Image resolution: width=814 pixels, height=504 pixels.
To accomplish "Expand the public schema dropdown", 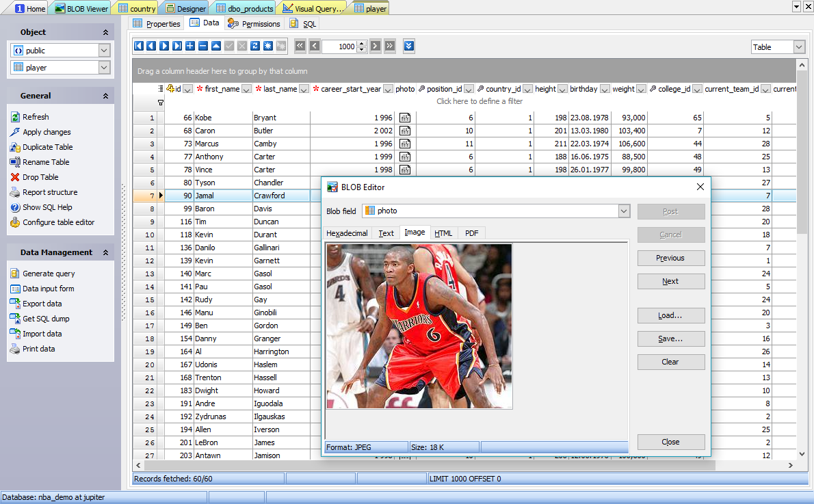I will click(x=104, y=51).
